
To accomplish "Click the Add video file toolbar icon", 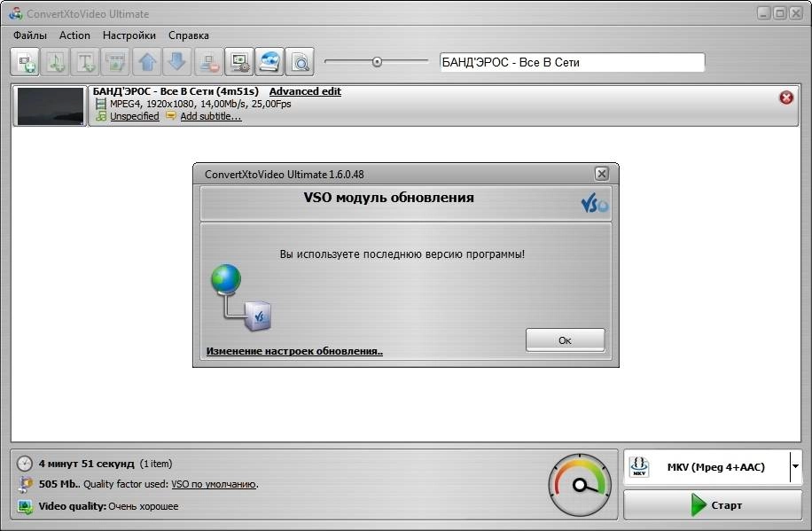I will pyautogui.click(x=25, y=62).
